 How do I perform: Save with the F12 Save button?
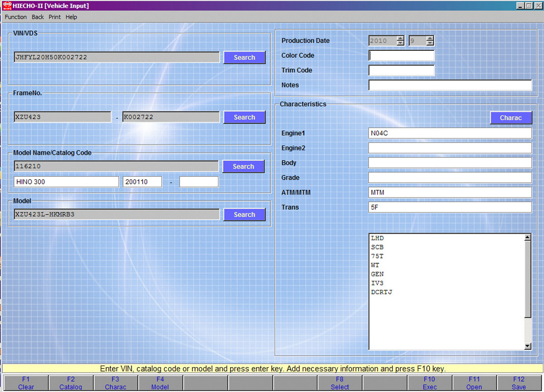point(519,383)
